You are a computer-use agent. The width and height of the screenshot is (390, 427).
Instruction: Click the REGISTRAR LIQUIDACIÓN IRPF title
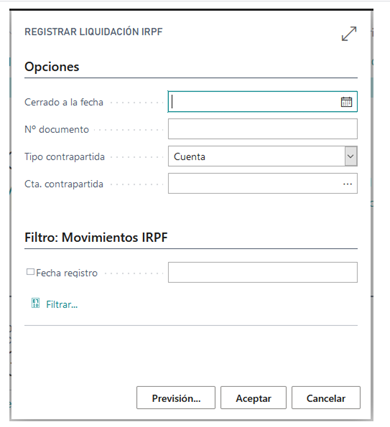pos(93,32)
